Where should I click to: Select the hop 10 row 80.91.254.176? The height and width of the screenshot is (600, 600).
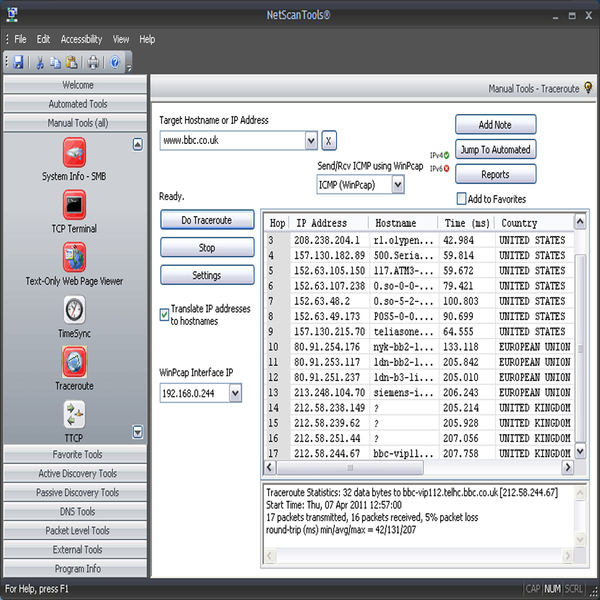(419, 347)
